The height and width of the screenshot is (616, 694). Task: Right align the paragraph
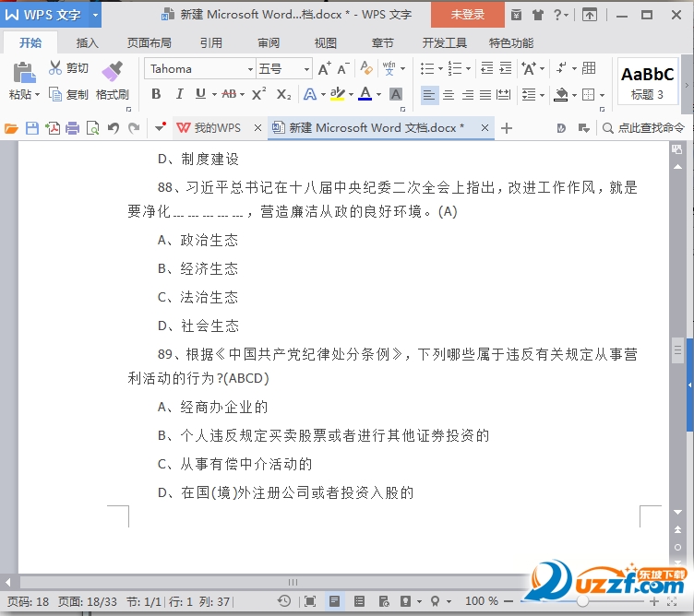point(467,95)
